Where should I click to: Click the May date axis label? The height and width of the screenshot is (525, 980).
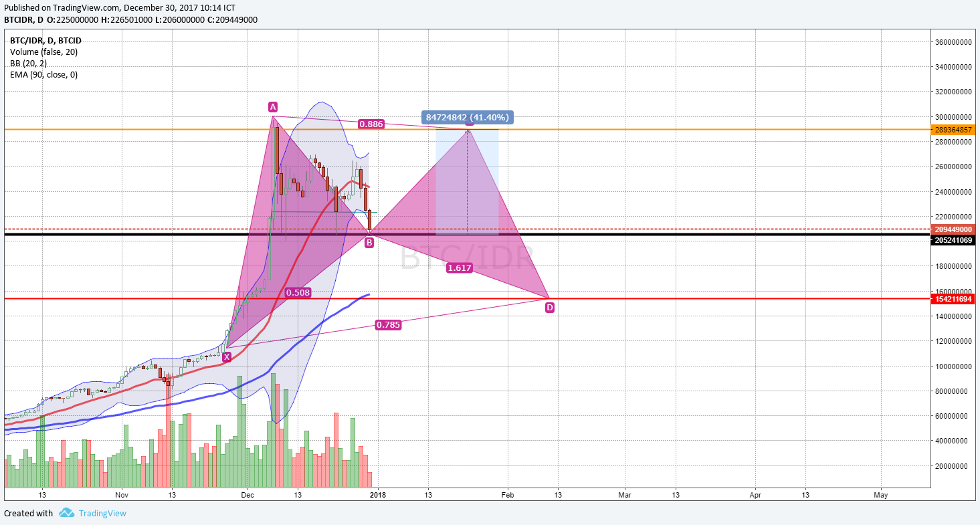point(881,495)
